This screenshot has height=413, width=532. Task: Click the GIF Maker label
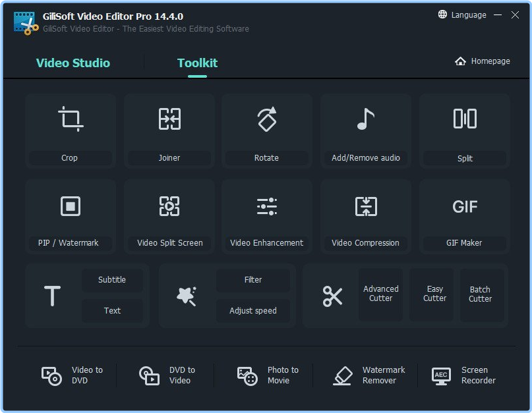click(464, 243)
